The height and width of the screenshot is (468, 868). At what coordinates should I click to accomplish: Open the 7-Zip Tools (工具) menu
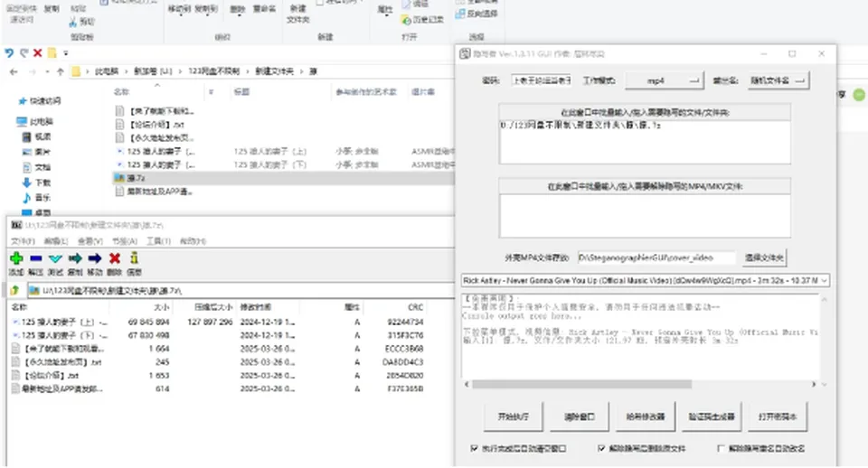click(x=158, y=241)
